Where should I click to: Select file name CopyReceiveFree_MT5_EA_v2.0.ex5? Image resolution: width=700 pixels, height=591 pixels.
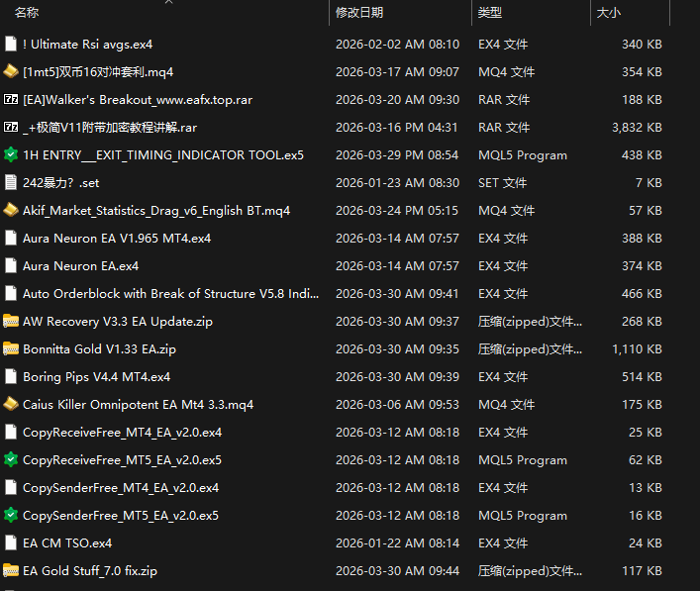[x=123, y=459]
